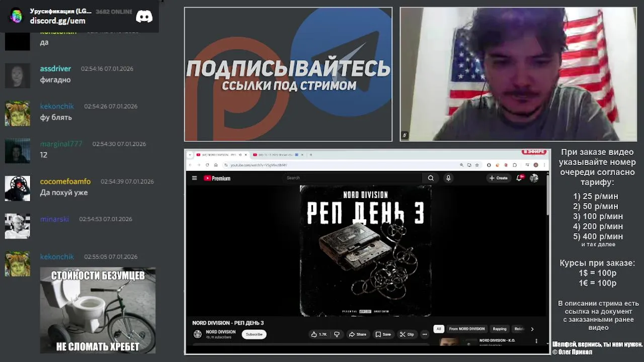Viewport: 644px width, 362px height.
Task: Click username cocomefoamfo in chat
Action: (65, 182)
